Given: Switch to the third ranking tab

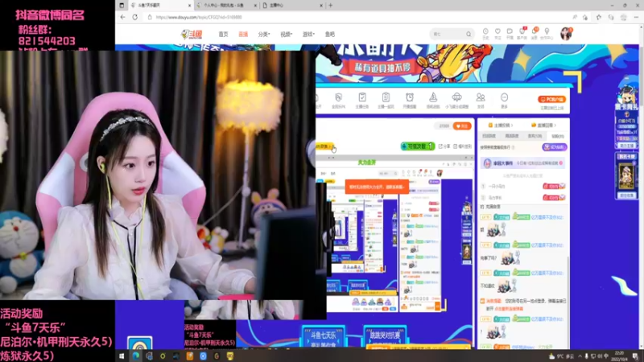Looking at the screenshot, I should point(535,136).
